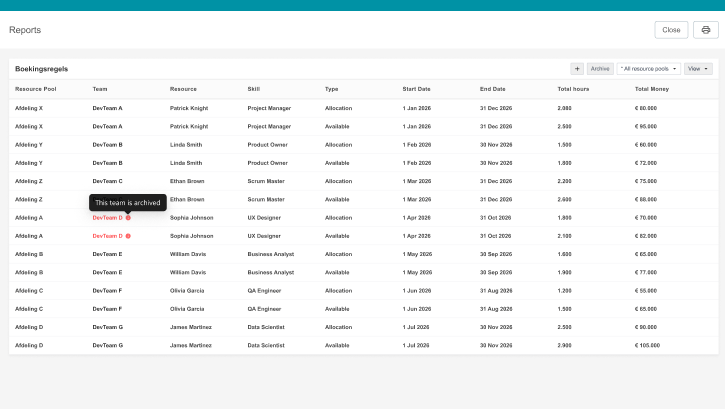Click the Skill column header

coord(253,89)
